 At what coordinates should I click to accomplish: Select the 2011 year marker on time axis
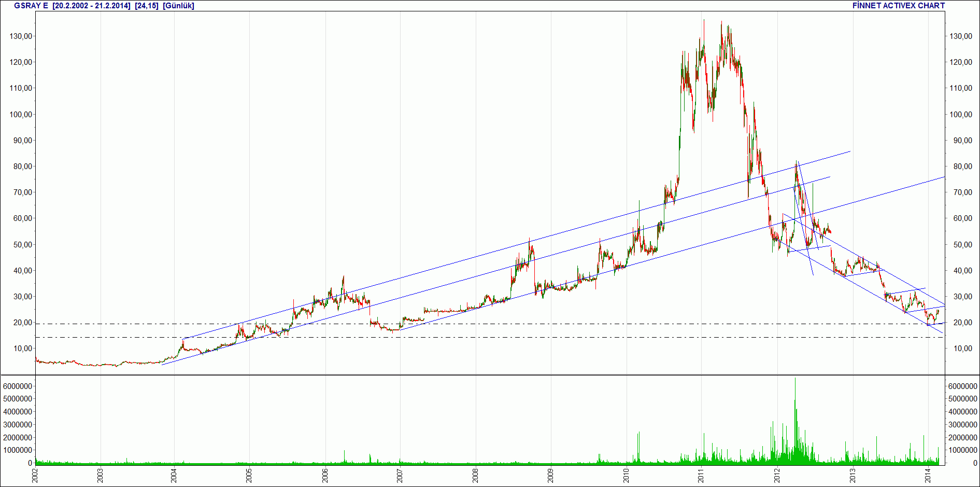(701, 476)
